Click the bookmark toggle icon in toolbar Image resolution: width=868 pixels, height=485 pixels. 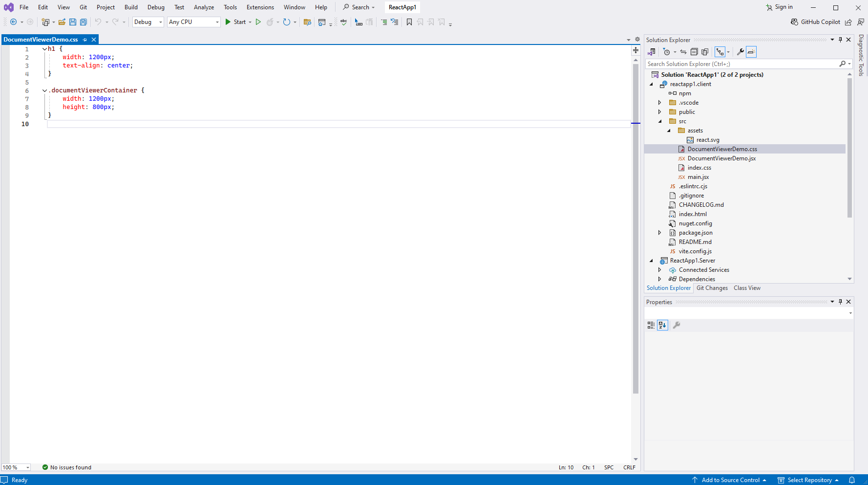[x=409, y=22]
